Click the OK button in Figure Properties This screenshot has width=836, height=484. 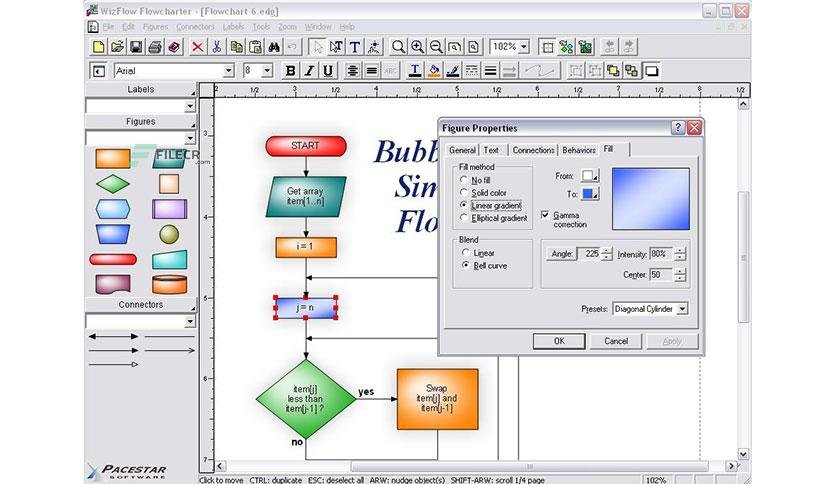(x=559, y=341)
